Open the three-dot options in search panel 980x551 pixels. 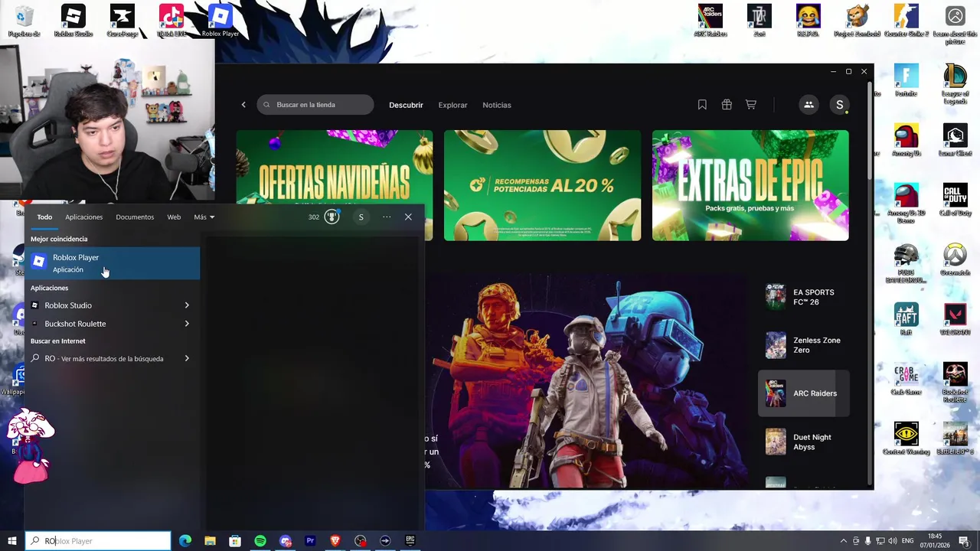pyautogui.click(x=387, y=217)
